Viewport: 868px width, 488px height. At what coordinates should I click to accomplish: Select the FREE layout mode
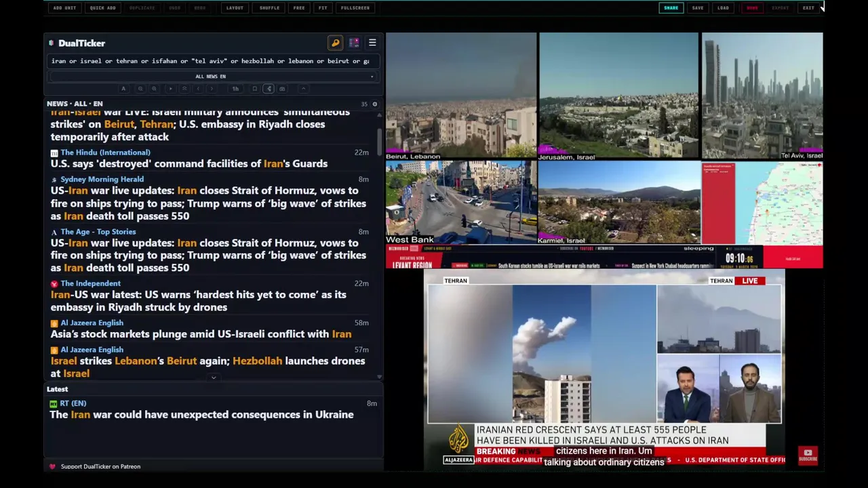click(x=299, y=8)
